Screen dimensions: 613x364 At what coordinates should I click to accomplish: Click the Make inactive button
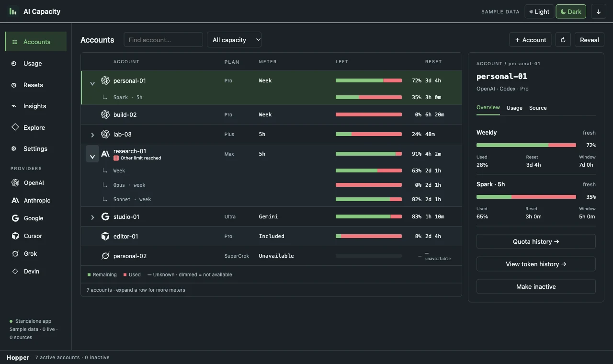(x=536, y=286)
